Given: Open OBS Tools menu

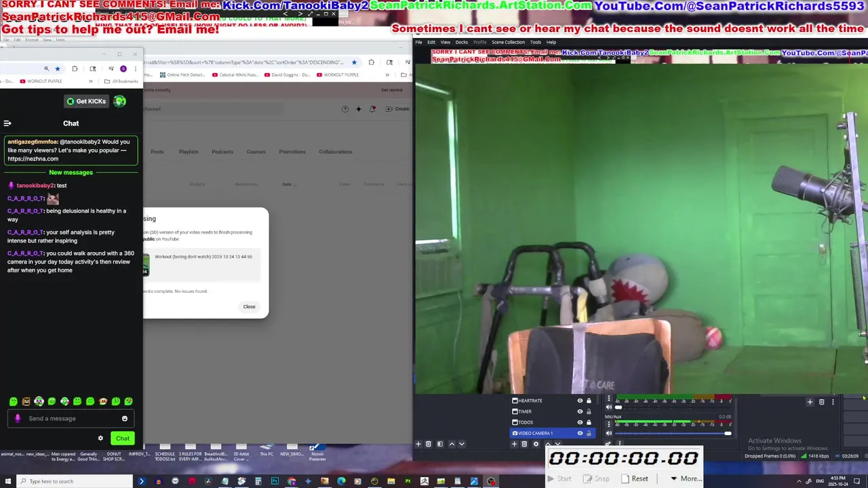Looking at the screenshot, I should (536, 42).
